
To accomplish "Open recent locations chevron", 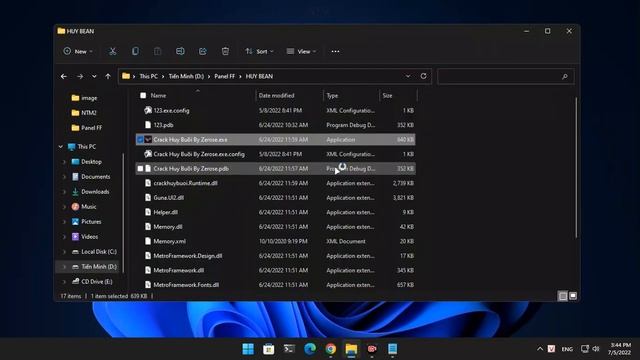I will tap(94, 76).
